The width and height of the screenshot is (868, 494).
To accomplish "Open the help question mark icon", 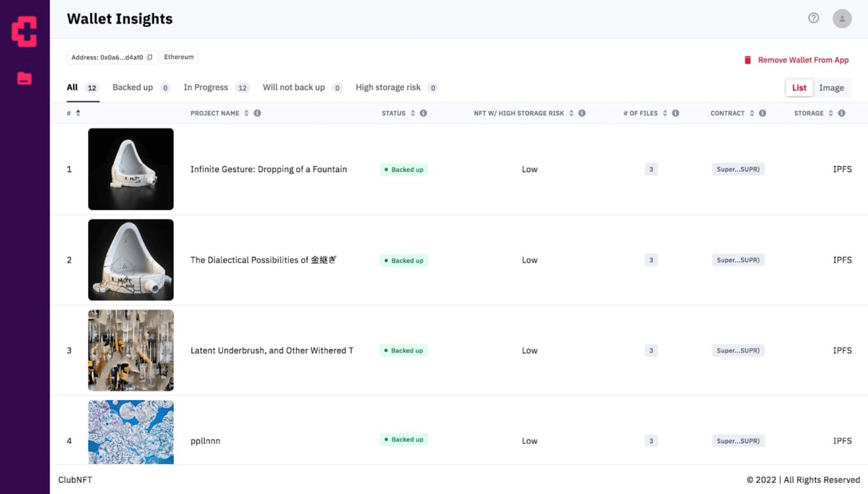I will point(813,18).
